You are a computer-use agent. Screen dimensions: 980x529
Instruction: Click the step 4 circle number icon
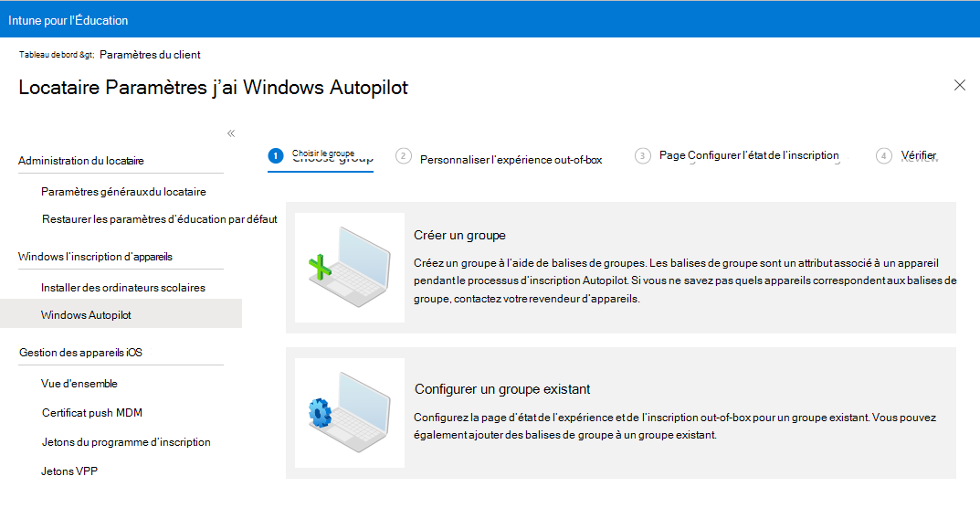884,155
